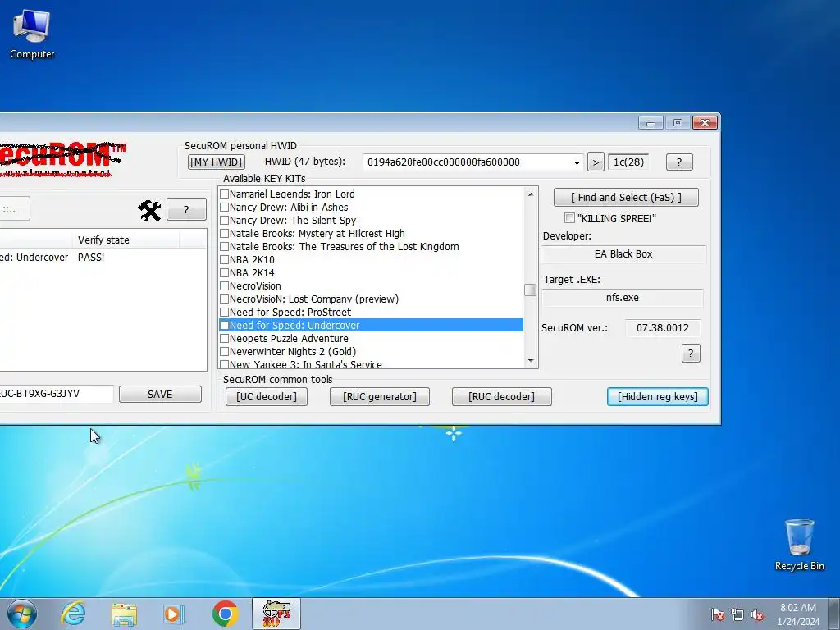This screenshot has height=630, width=840.
Task: Tick the NecroVision checkbox
Action: [225, 286]
